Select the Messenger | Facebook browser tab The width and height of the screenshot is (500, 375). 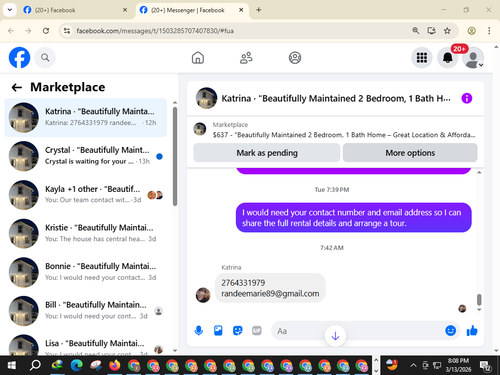pyautogui.click(x=192, y=10)
